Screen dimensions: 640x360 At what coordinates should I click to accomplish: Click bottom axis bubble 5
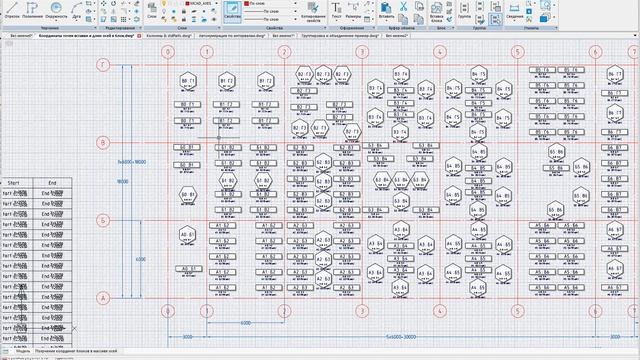tap(518, 311)
